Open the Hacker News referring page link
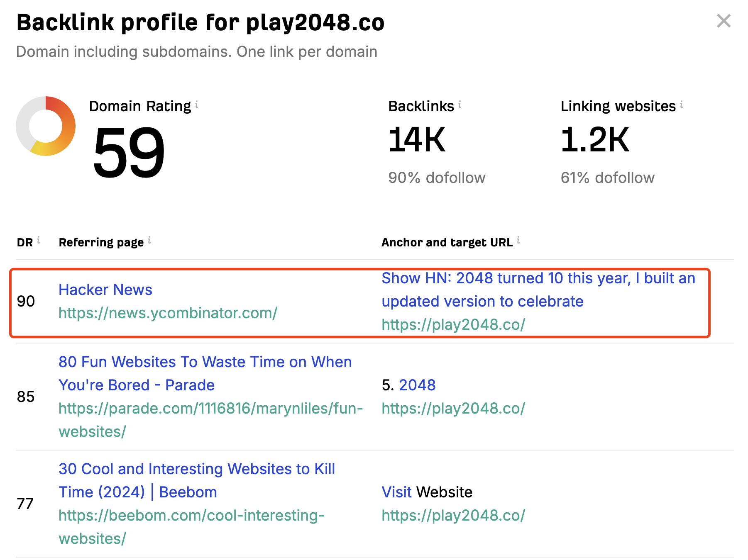 pos(105,290)
